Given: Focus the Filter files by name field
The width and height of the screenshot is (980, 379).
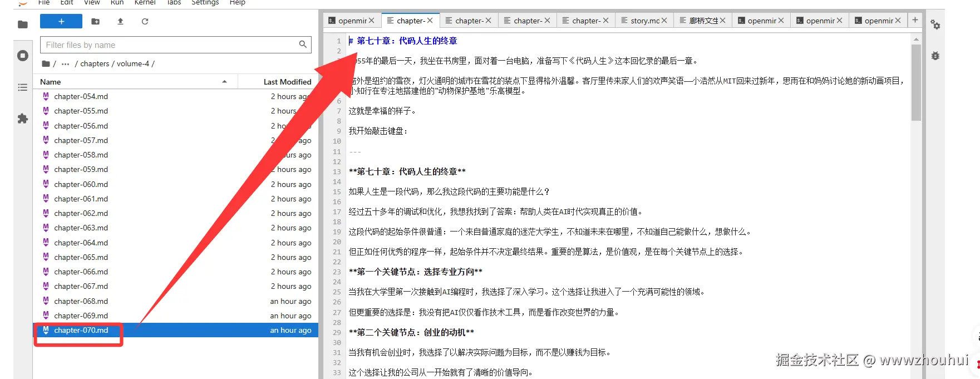Looking at the screenshot, I should point(176,45).
